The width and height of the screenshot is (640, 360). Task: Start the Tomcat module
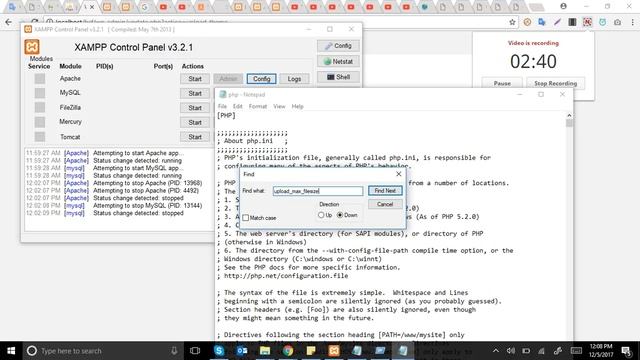[195, 137]
